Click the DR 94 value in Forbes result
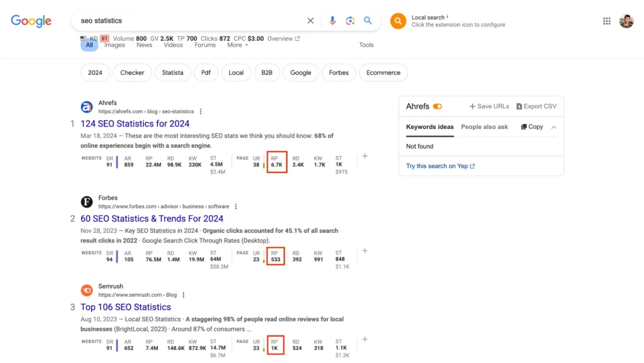644x363 pixels. pos(109,260)
